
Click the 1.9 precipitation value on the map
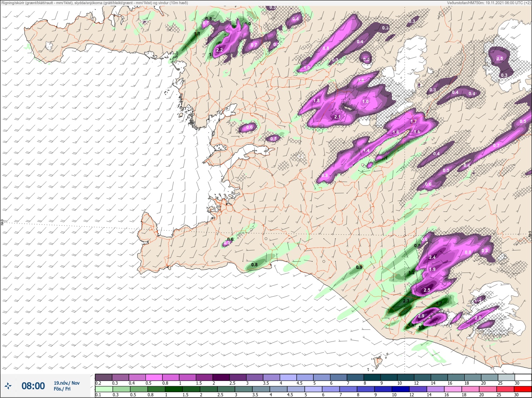click(x=432, y=269)
